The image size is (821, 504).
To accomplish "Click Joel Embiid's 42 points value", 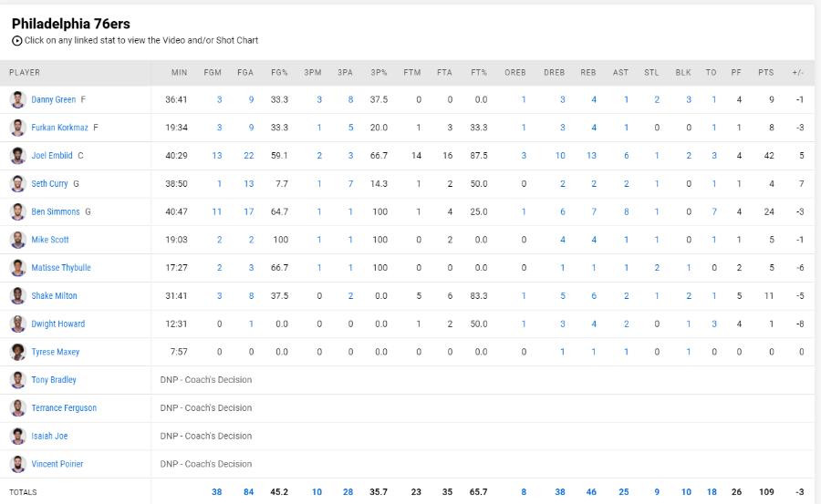I will pyautogui.click(x=769, y=156).
